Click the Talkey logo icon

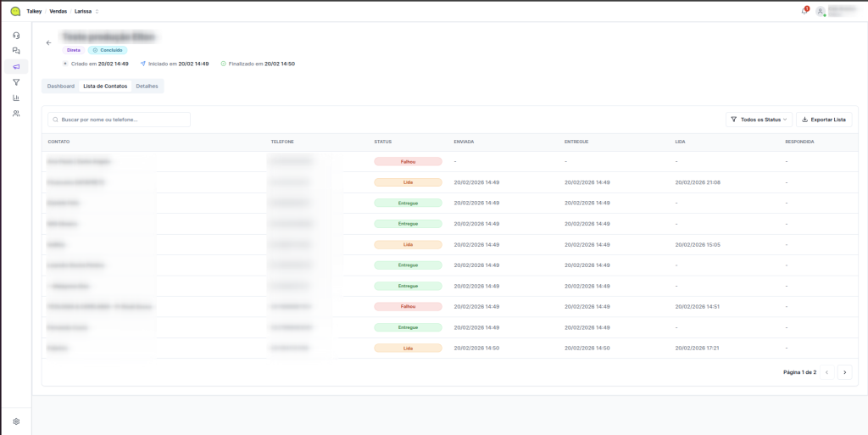(x=15, y=11)
